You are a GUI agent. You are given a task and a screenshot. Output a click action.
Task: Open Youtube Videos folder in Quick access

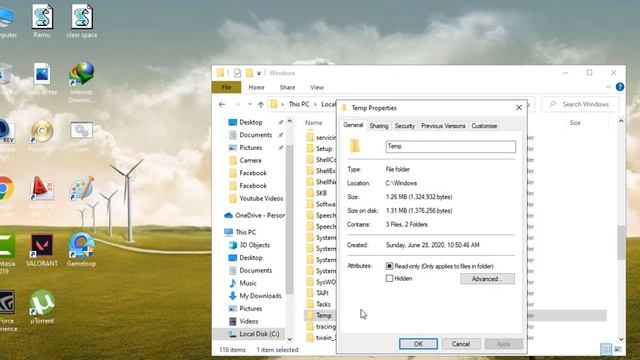click(x=256, y=198)
